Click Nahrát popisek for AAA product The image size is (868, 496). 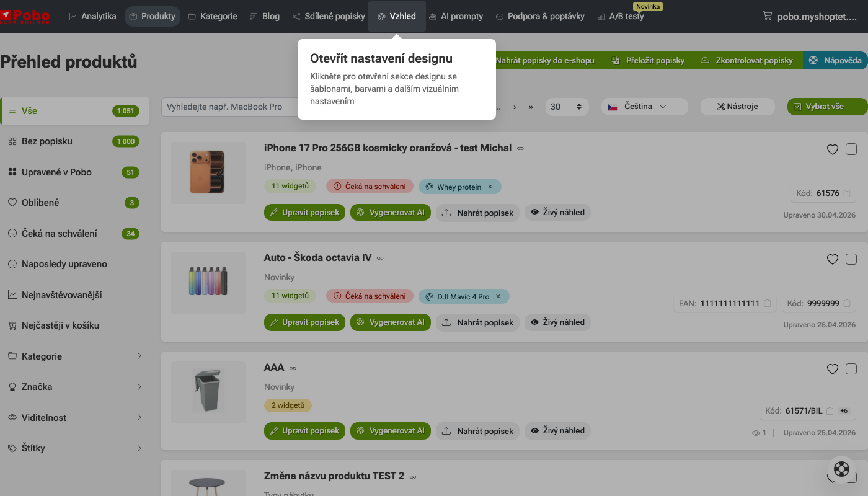click(x=478, y=431)
